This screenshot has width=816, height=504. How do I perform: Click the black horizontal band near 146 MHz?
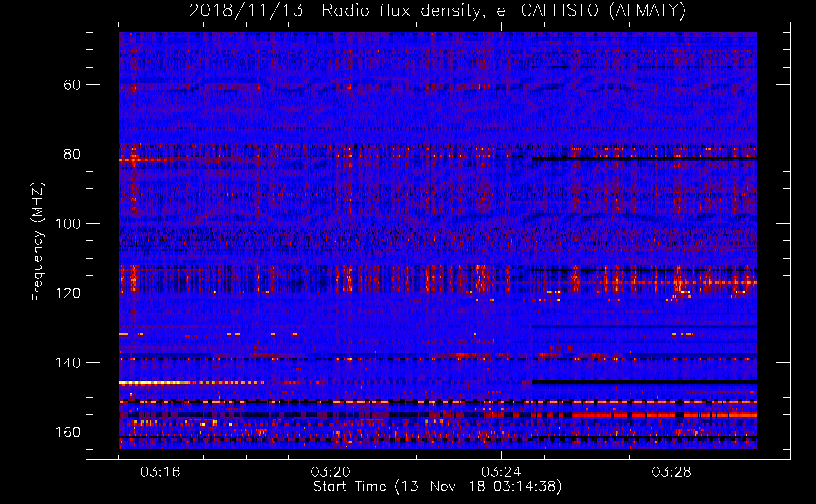tap(645, 382)
